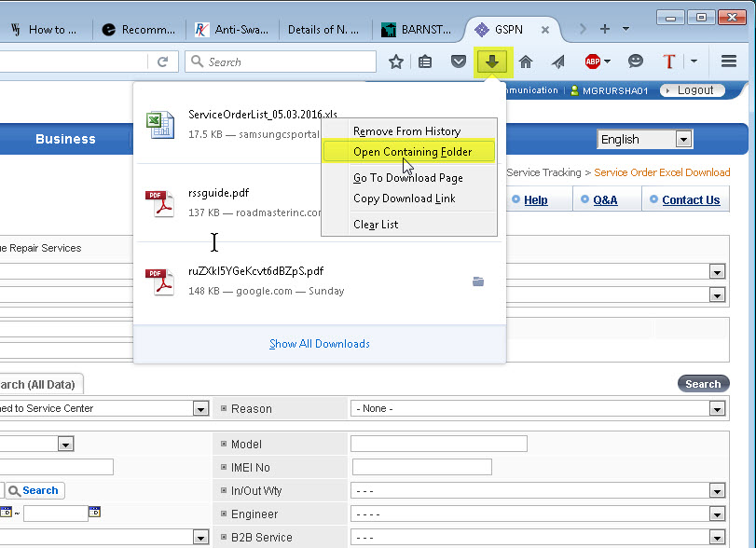This screenshot has width=756, height=548.
Task: Click the Contact Us link
Action: [x=690, y=200]
